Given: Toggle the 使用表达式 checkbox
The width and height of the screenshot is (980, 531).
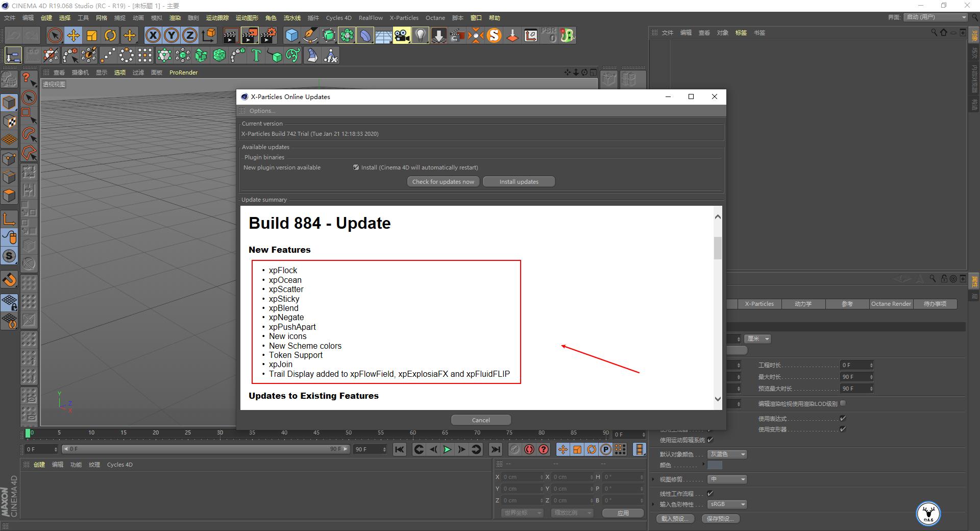Looking at the screenshot, I should [x=843, y=419].
